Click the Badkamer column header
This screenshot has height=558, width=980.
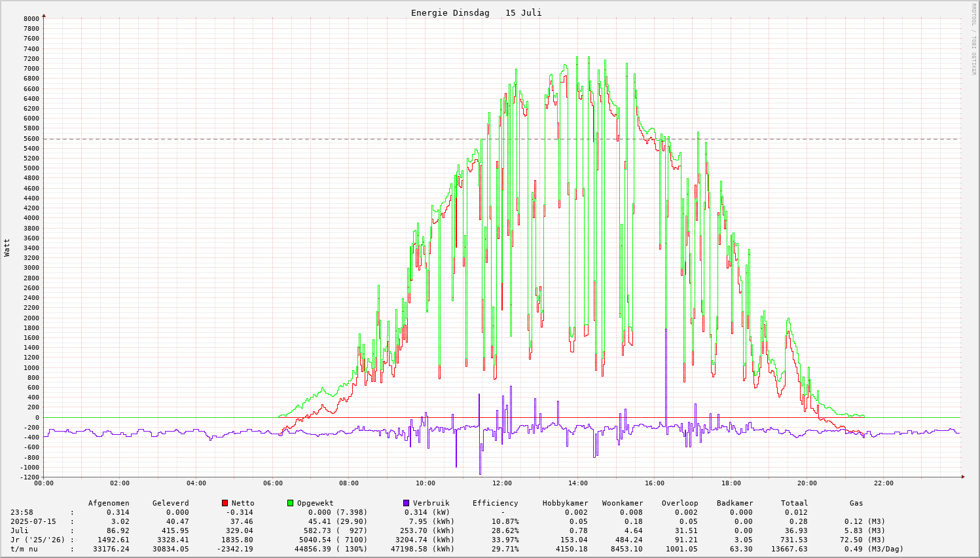(x=735, y=503)
